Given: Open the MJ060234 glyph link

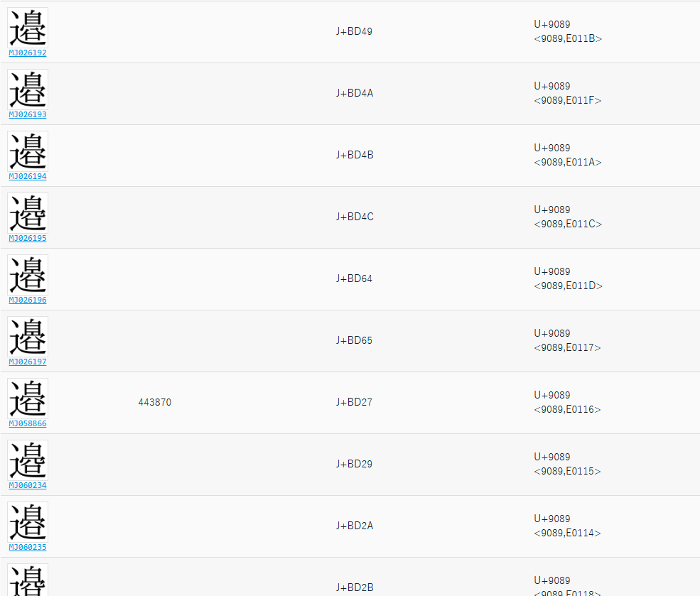Looking at the screenshot, I should [x=28, y=486].
